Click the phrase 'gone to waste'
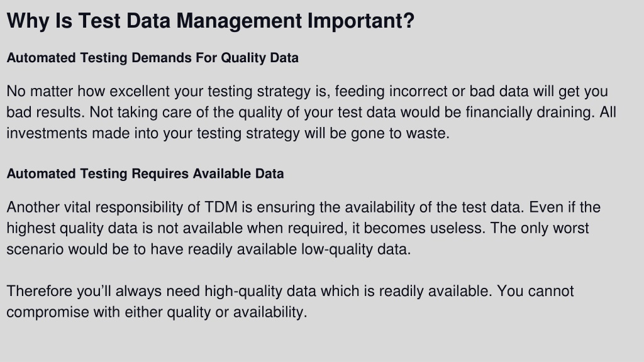This screenshot has height=362, width=644. point(399,133)
